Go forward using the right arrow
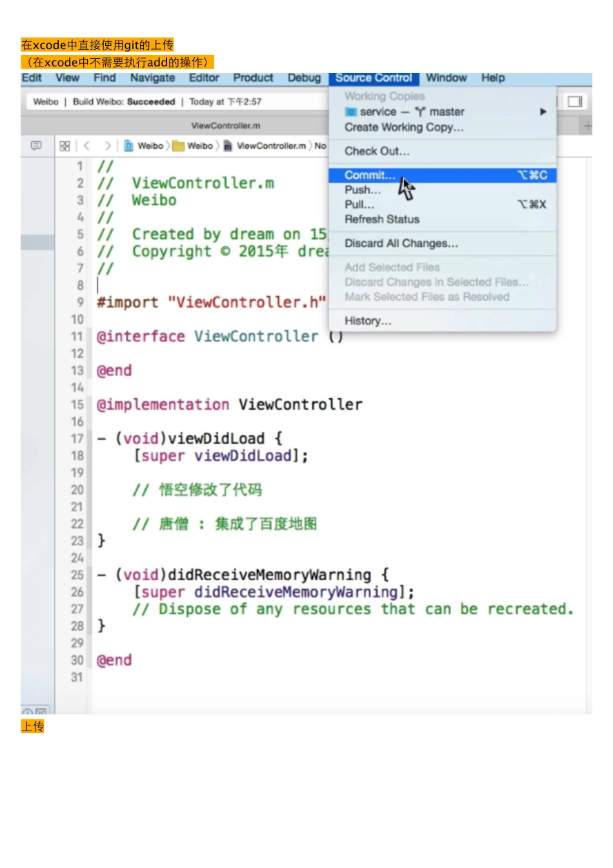Viewport: 613px width, 868px height. point(108,146)
